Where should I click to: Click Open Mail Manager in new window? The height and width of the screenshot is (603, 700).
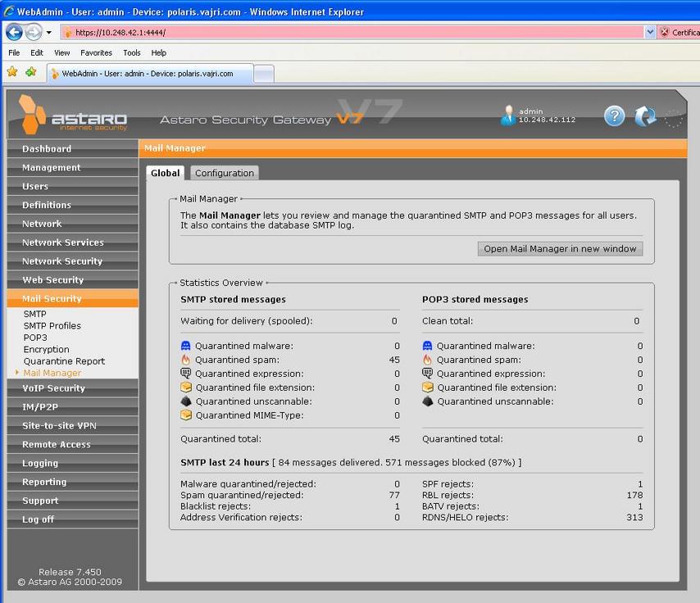561,248
